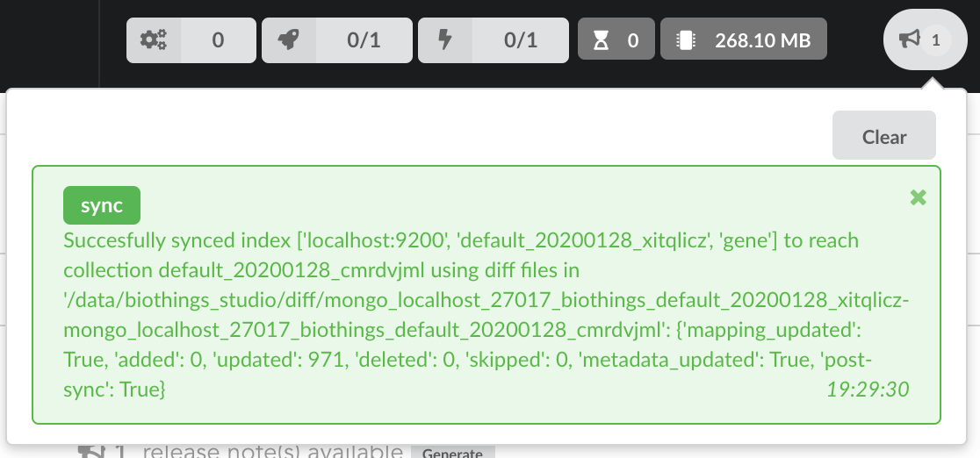Select the green sync tag label

(x=102, y=205)
